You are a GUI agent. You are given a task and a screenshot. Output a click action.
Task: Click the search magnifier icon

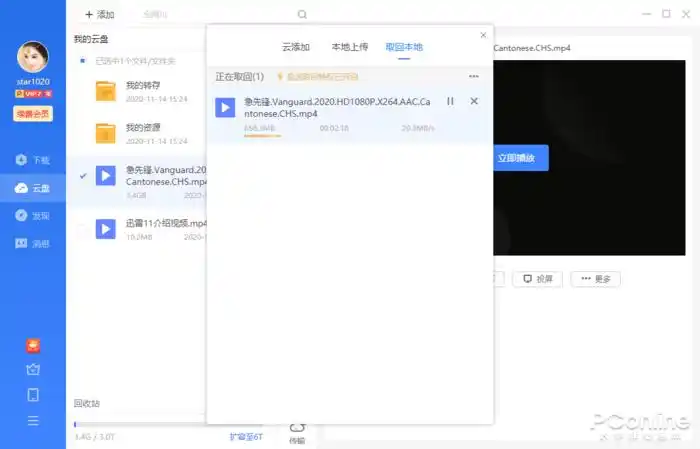click(302, 15)
